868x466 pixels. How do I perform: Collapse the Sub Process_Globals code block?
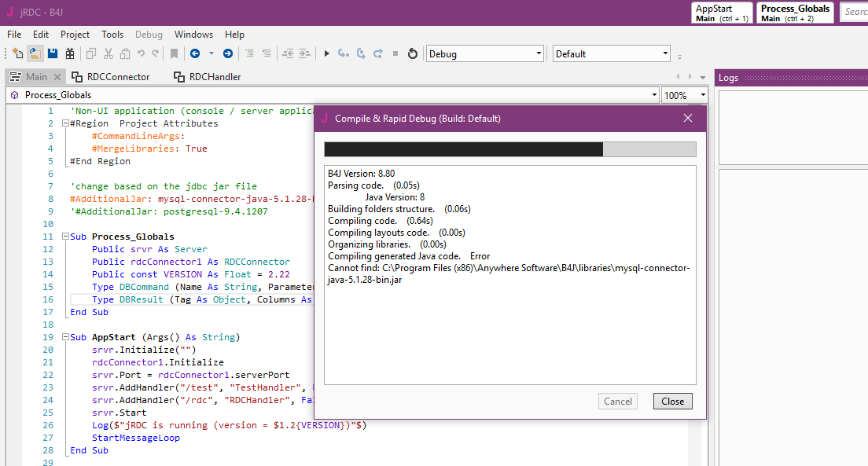(x=65, y=237)
